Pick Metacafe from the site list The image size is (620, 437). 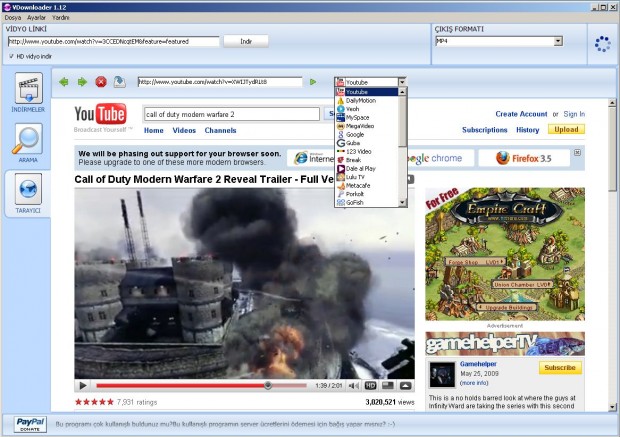tap(367, 185)
